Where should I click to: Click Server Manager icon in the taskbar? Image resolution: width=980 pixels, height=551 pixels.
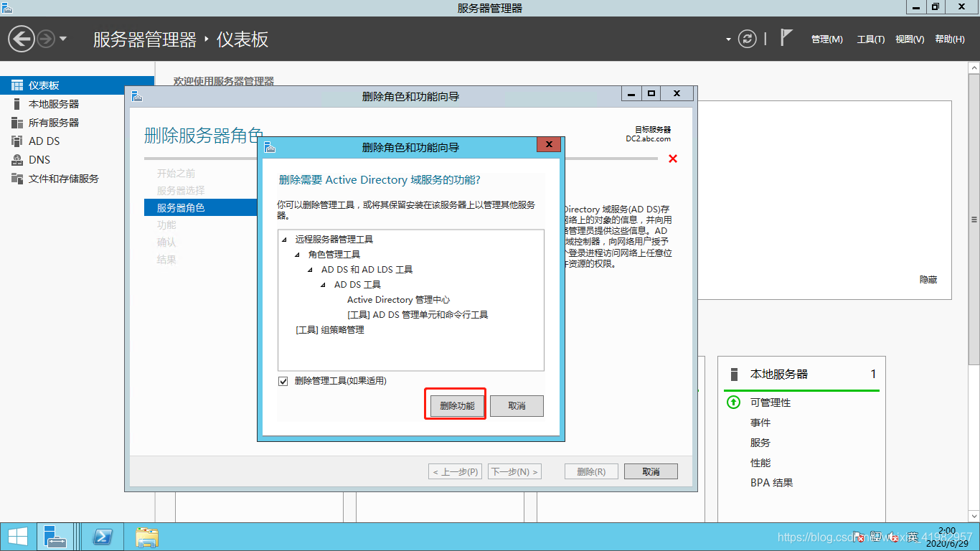pyautogui.click(x=55, y=537)
